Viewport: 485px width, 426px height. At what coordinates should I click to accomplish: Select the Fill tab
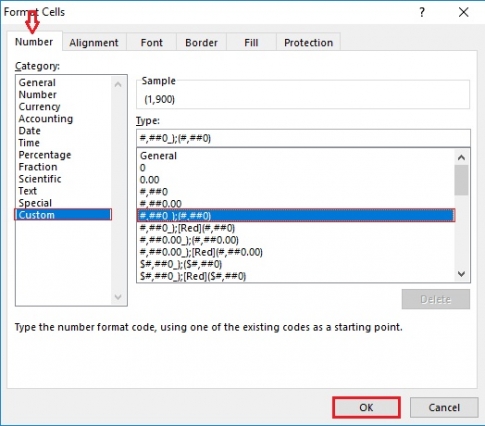[251, 43]
